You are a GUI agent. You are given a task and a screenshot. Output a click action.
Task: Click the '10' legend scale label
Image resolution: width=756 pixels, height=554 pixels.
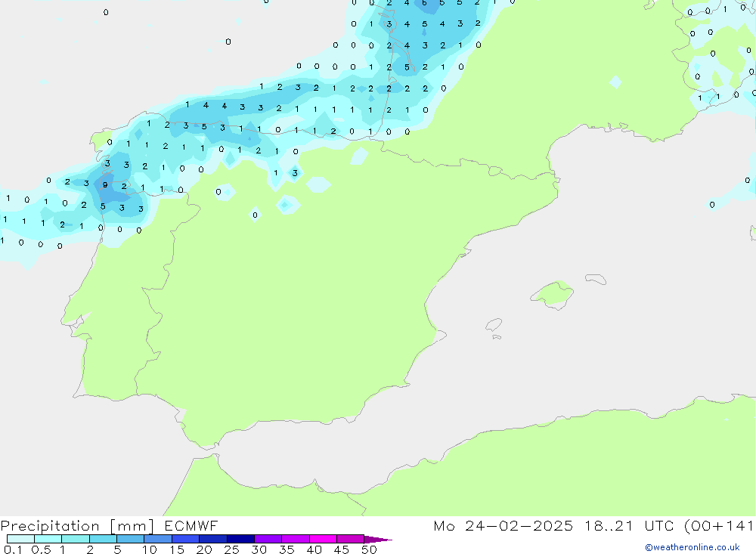coord(150,549)
